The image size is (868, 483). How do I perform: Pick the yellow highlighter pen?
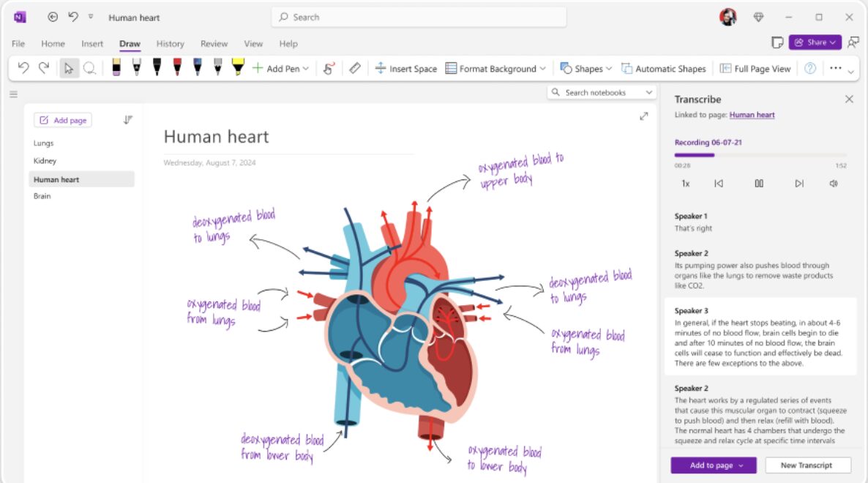pos(238,68)
